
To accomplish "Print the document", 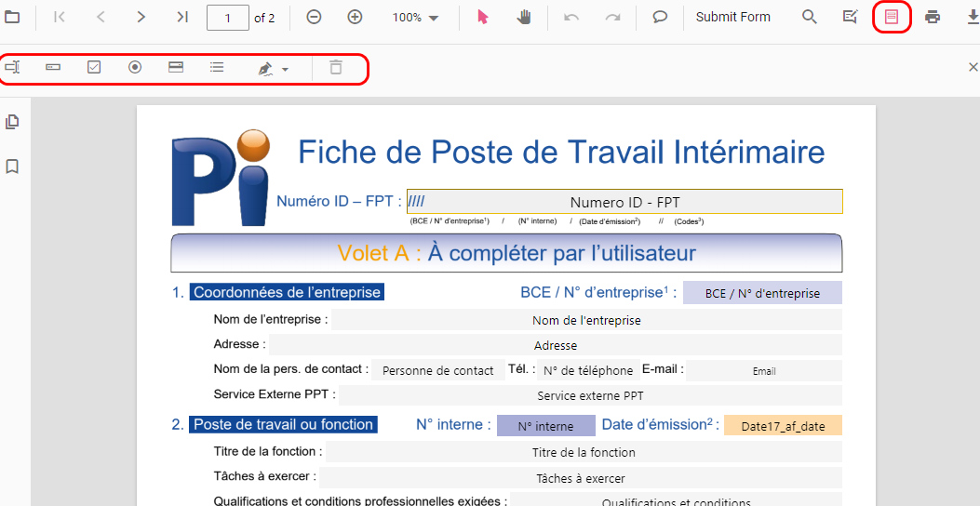I will (x=933, y=17).
